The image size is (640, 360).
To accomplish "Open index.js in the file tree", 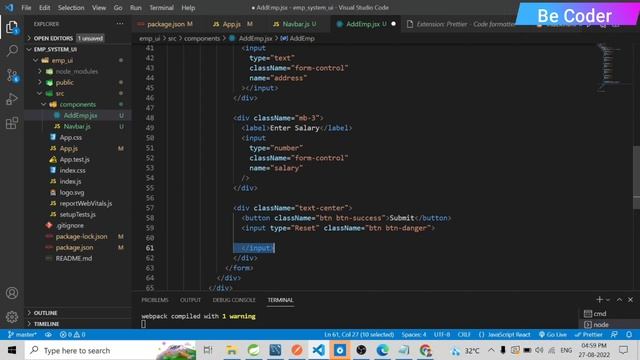I will 70,181.
